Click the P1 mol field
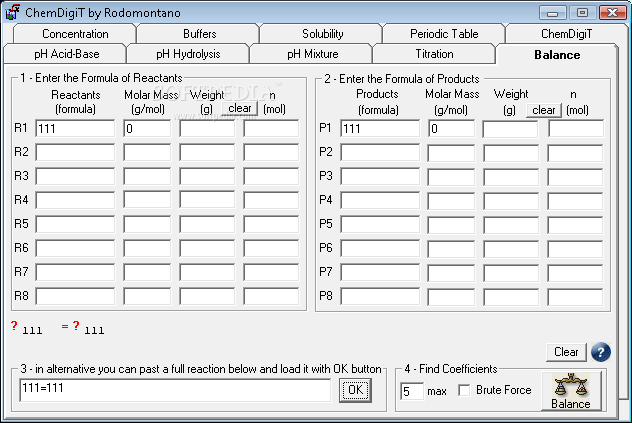The width and height of the screenshot is (632, 423). (576, 129)
